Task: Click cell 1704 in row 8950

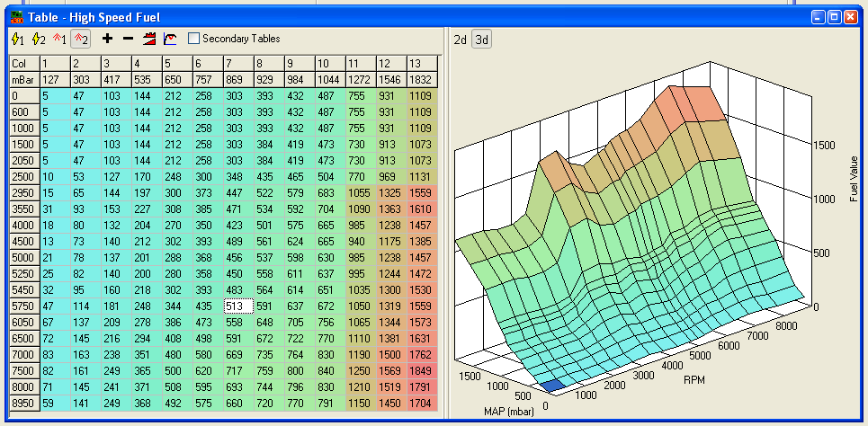Action: click(x=423, y=404)
